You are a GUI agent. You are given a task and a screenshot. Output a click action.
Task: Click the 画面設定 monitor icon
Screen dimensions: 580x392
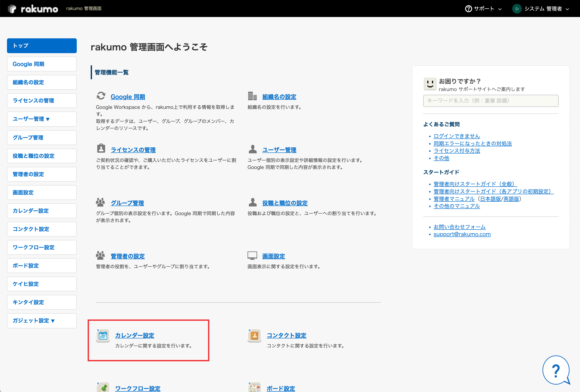[x=252, y=255]
